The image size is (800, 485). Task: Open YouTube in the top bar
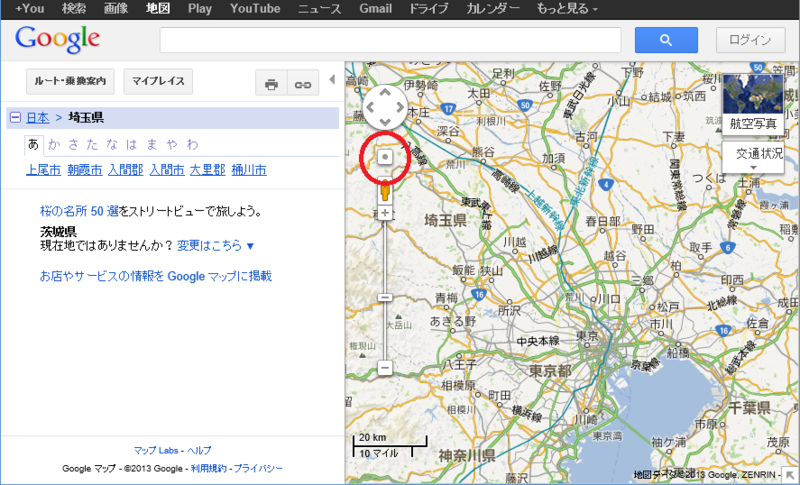point(255,9)
